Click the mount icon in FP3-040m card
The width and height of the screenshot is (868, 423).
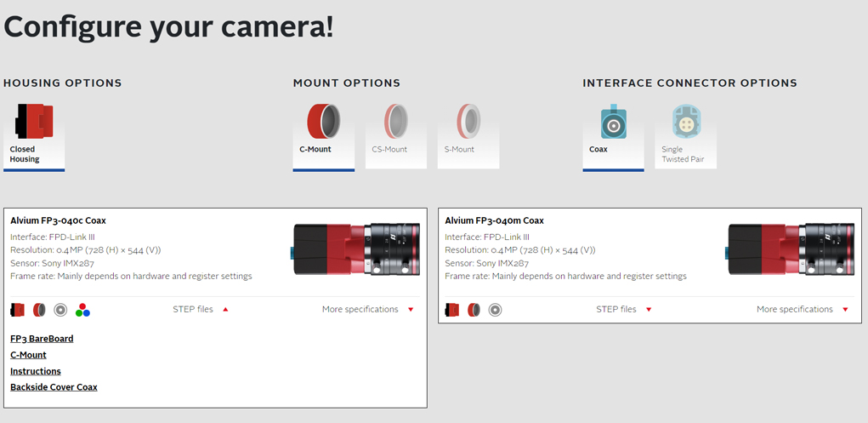[x=474, y=310]
